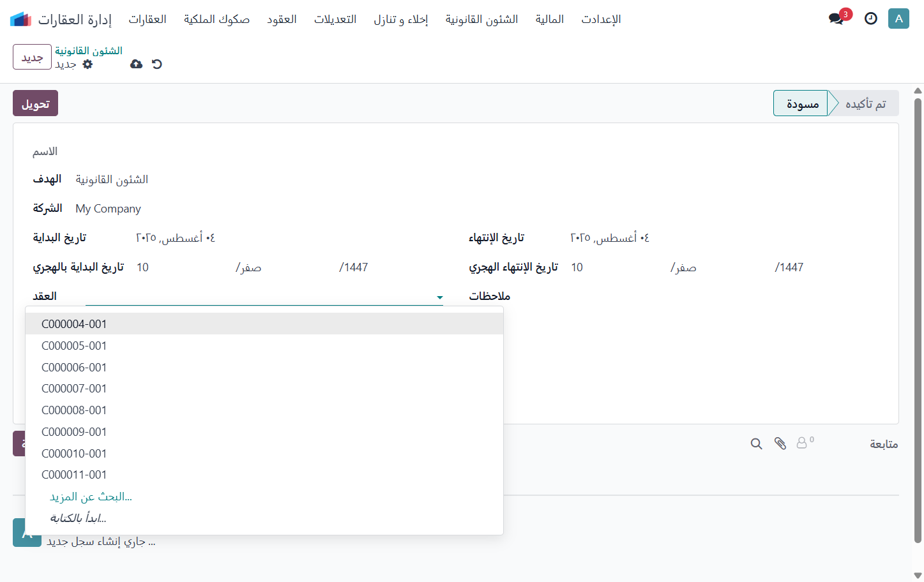This screenshot has height=582, width=924.
Task: Select the مسودة status stage
Action: click(x=801, y=103)
